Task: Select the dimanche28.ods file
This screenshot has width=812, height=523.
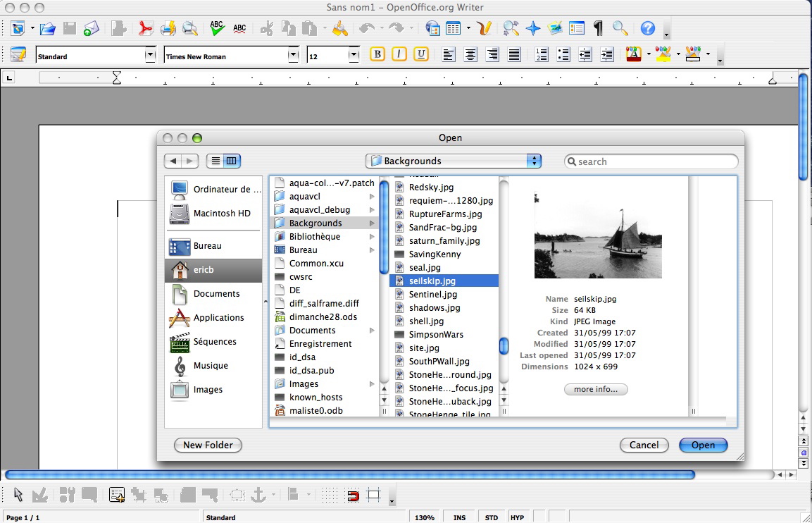Action: pyautogui.click(x=324, y=316)
